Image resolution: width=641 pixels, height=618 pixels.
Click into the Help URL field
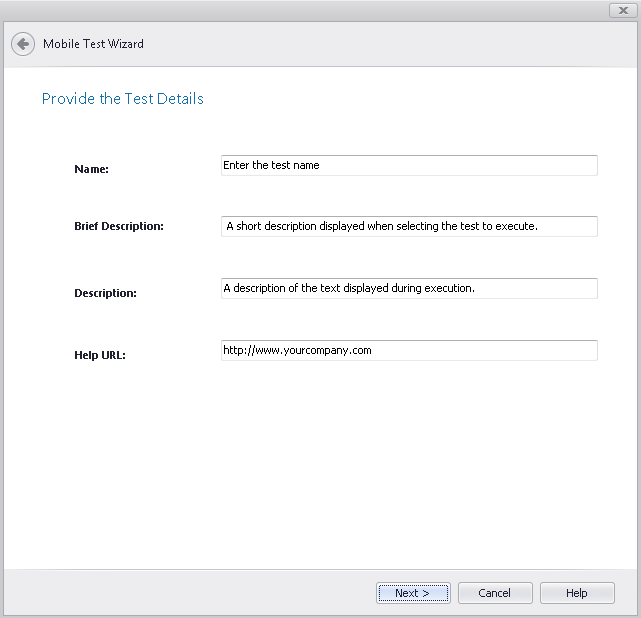(408, 350)
